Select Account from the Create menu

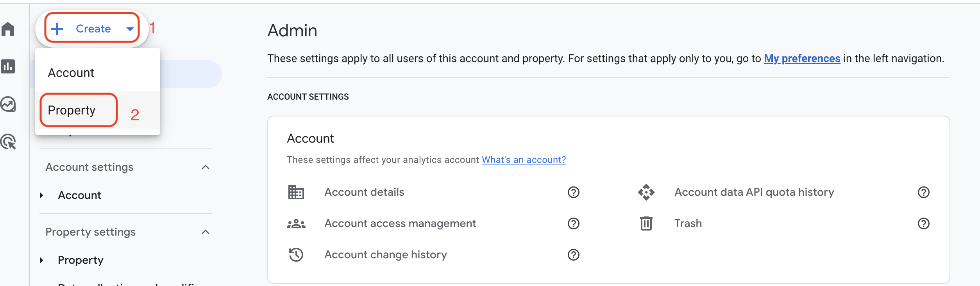pyautogui.click(x=71, y=73)
